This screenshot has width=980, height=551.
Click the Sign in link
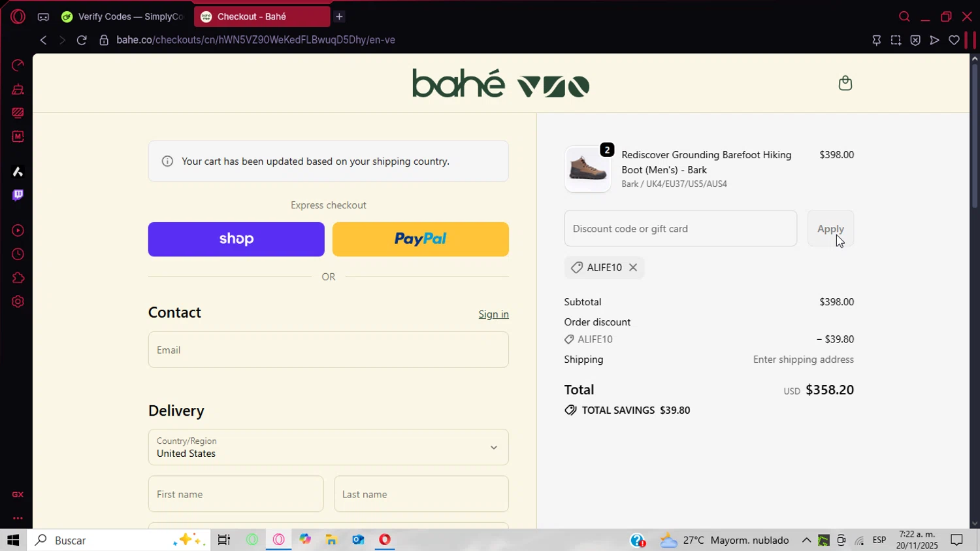(493, 314)
